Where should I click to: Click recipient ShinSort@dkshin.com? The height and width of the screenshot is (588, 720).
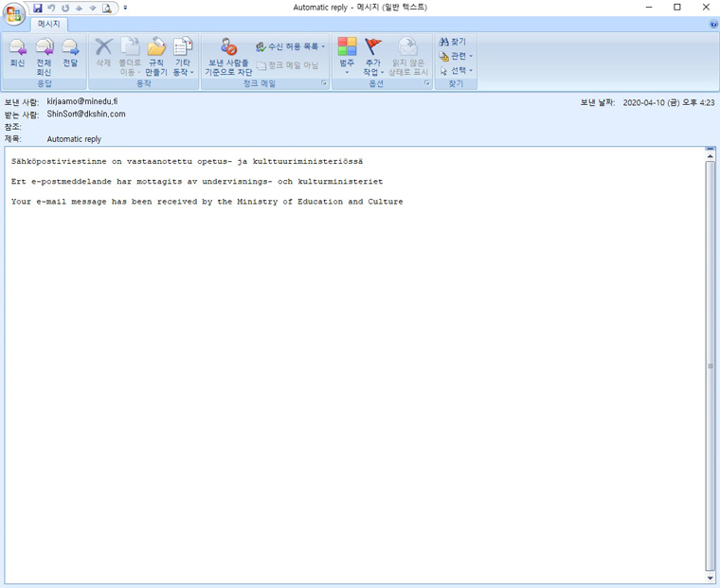86,114
